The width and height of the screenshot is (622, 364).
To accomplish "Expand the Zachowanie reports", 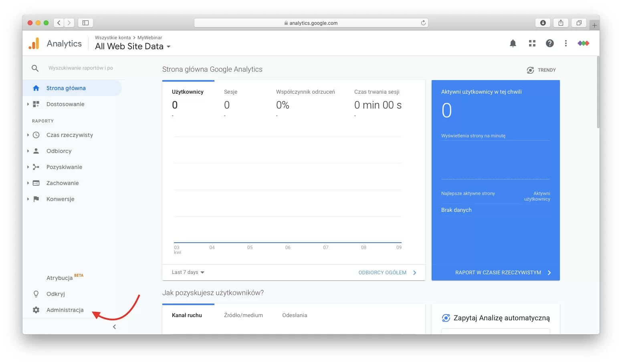I will coord(28,183).
